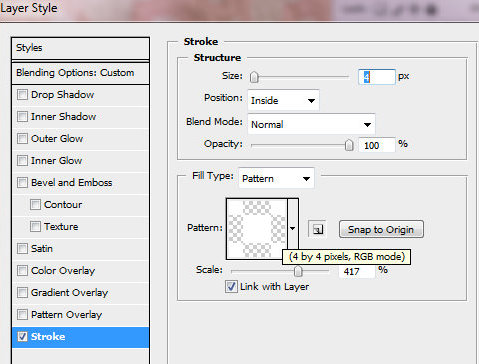Screen dimensions: 479x364
Task: Open the Fill Type dropdown
Action: coord(276,178)
